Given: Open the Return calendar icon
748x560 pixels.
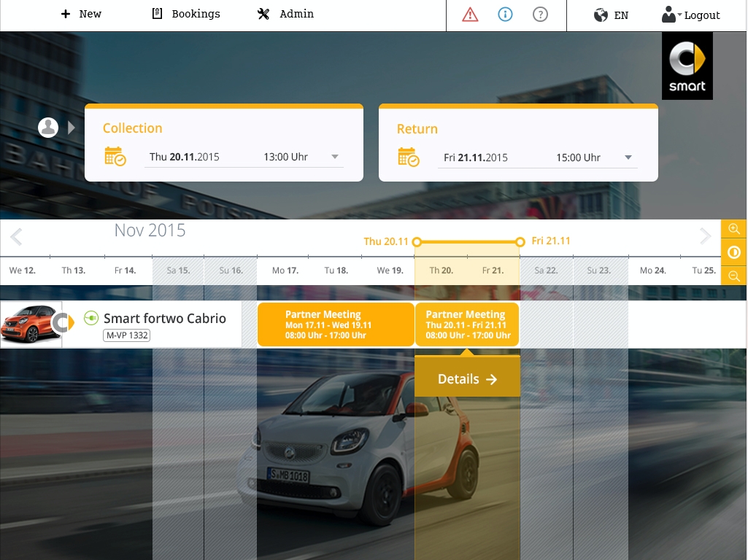Looking at the screenshot, I should [409, 157].
